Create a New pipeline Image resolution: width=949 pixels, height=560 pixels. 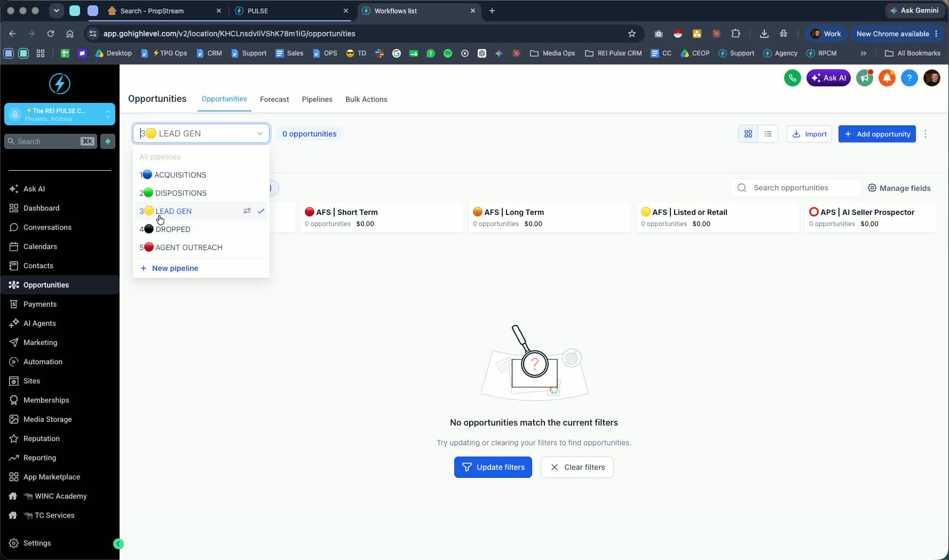coord(169,268)
